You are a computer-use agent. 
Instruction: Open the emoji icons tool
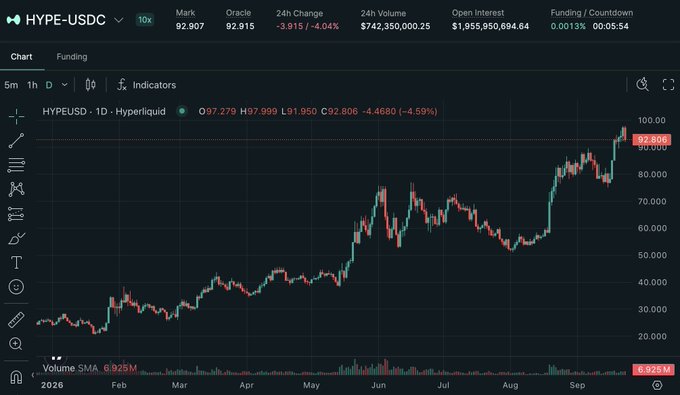pyautogui.click(x=16, y=287)
